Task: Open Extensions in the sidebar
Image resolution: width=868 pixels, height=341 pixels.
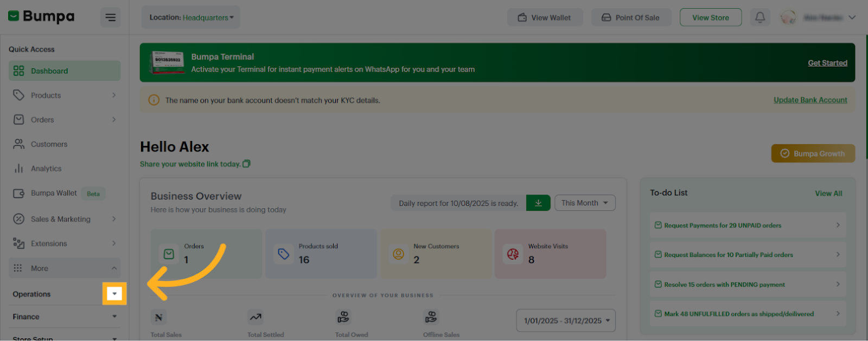Action: point(65,243)
